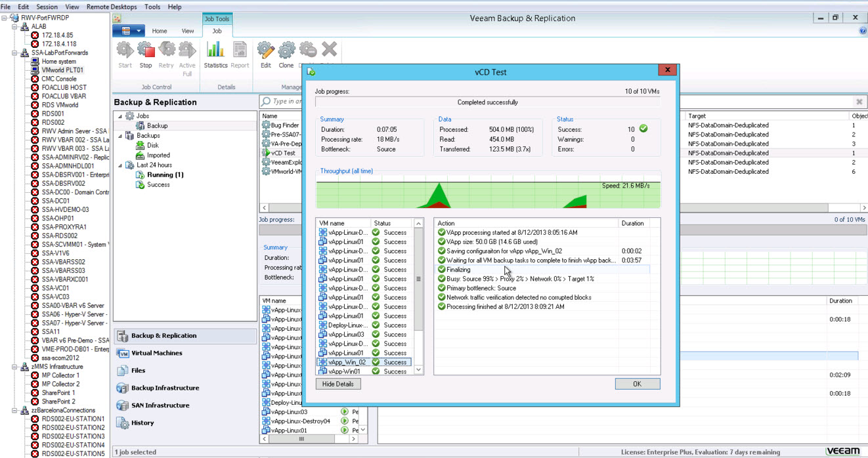Select the Primary bottleneck: Source row
This screenshot has width=868, height=458.
coord(542,288)
